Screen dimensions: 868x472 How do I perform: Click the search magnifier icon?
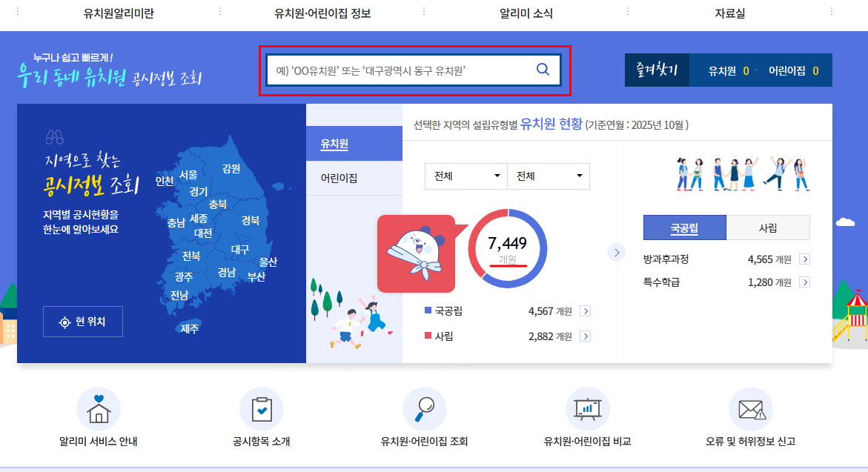coord(543,68)
